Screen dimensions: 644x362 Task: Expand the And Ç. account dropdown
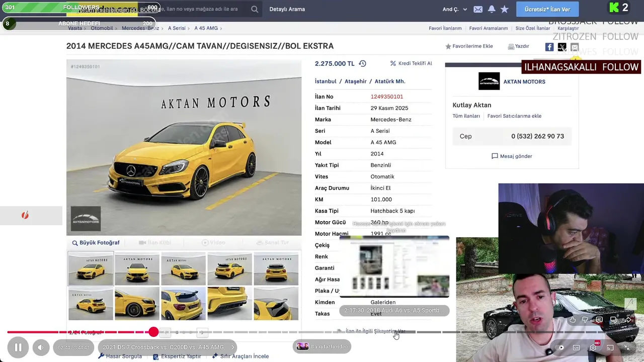click(x=455, y=10)
